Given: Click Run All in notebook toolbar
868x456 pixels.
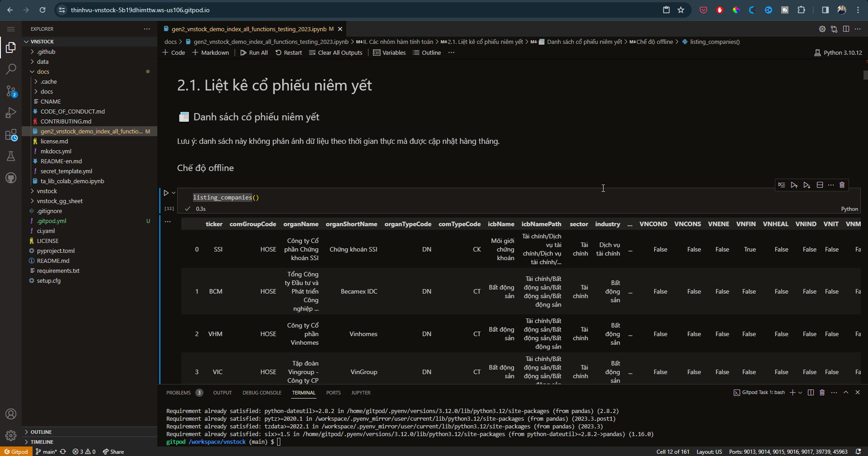Looking at the screenshot, I should 254,53.
